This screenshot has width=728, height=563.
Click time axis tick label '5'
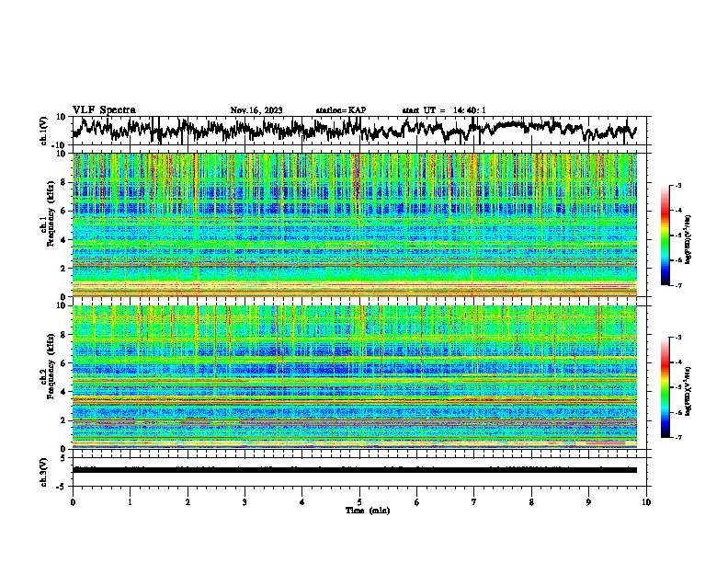tap(359, 502)
